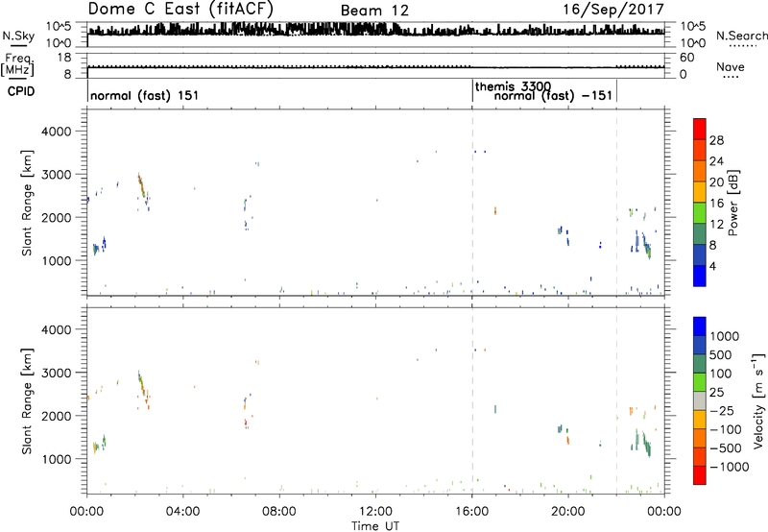Click the 'N.Search' legend label

pyautogui.click(x=741, y=36)
